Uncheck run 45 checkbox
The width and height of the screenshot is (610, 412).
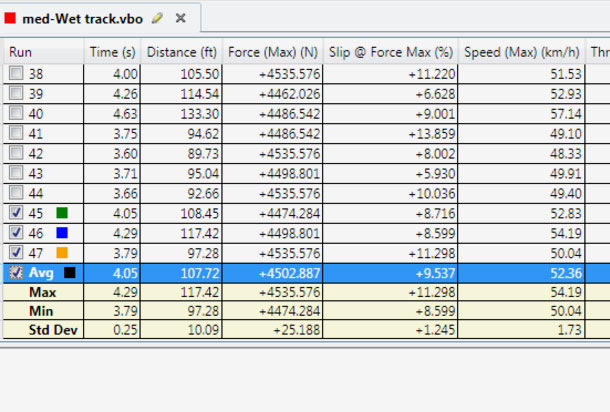[16, 212]
